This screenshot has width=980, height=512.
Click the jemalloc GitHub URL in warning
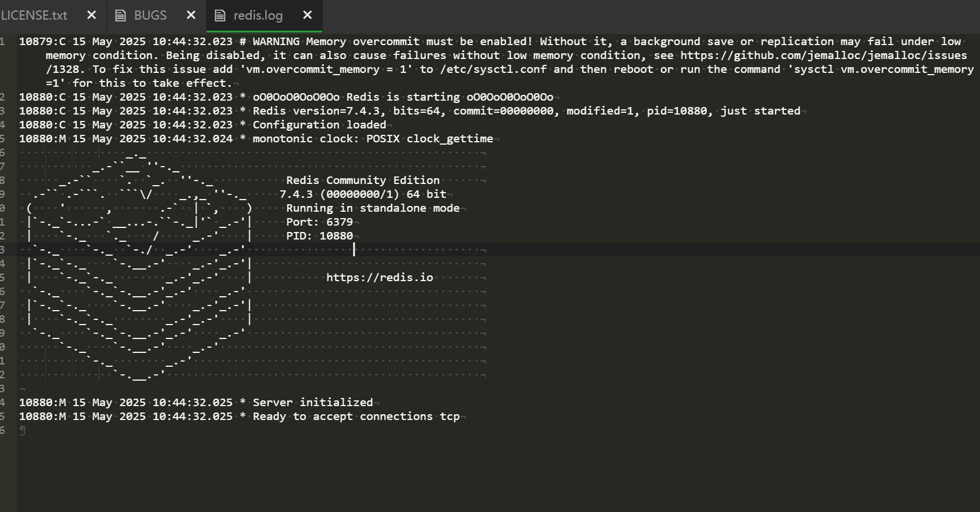[824, 56]
